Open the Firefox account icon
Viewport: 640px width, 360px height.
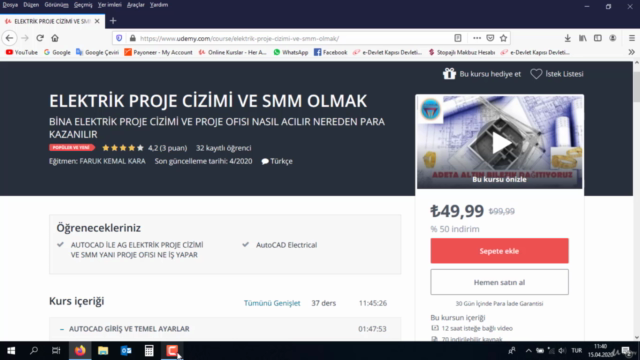(x=613, y=38)
